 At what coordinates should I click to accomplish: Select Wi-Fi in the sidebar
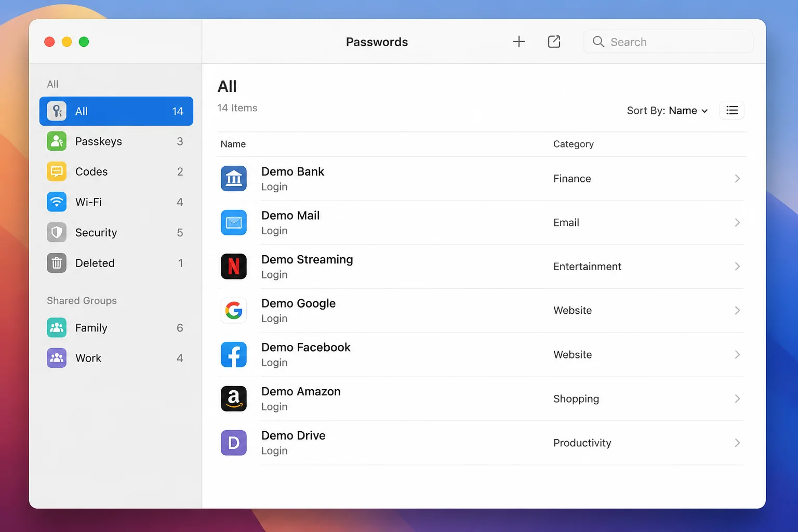pos(116,202)
